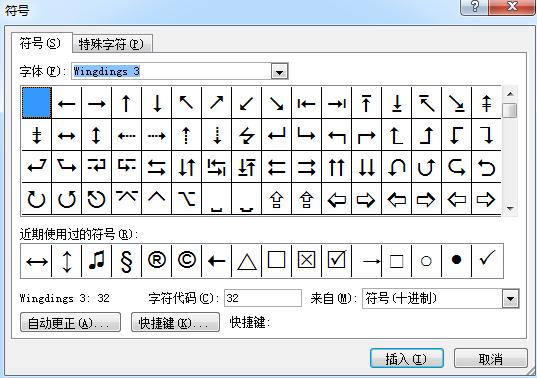Viewport: 537px width, 378px height.
Task: Choose the left-right double-headed arrow in grid's second row
Action: pos(66,136)
